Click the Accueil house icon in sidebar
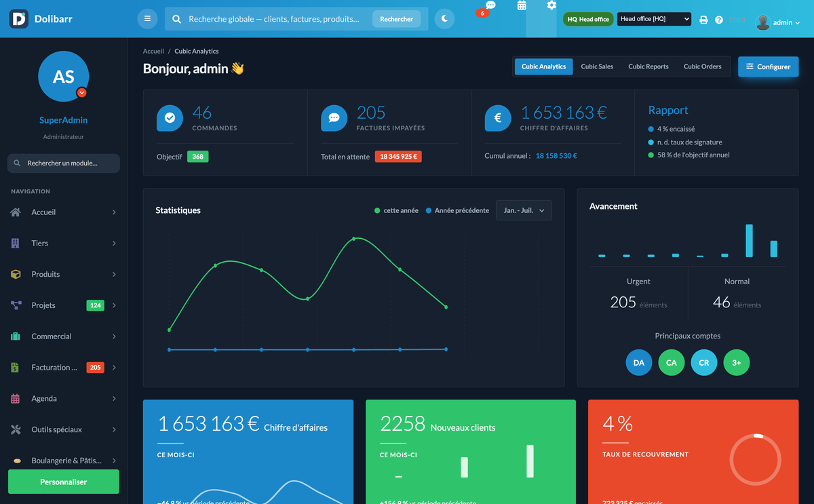Image resolution: width=814 pixels, height=504 pixels. (16, 212)
